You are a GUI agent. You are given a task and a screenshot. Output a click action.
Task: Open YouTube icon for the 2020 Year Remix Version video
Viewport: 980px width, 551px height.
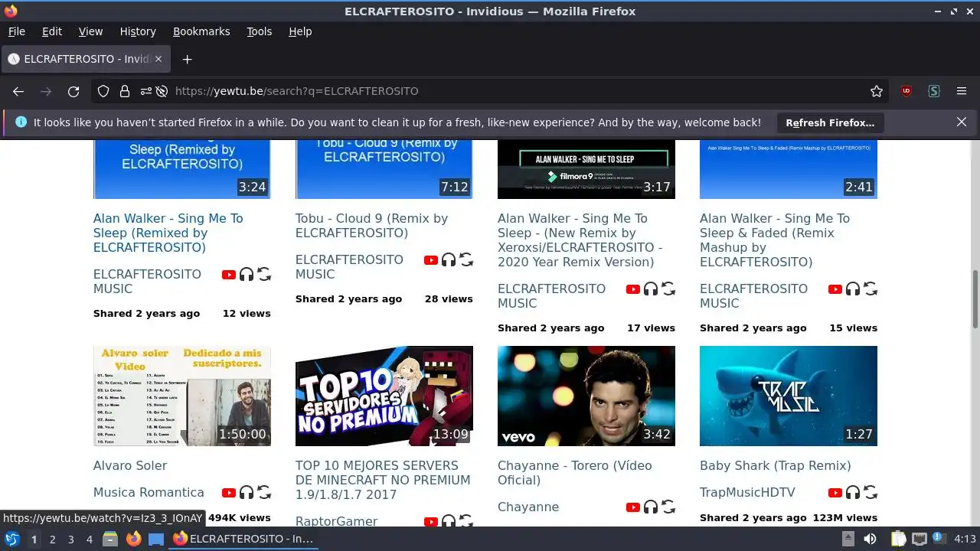click(x=633, y=289)
